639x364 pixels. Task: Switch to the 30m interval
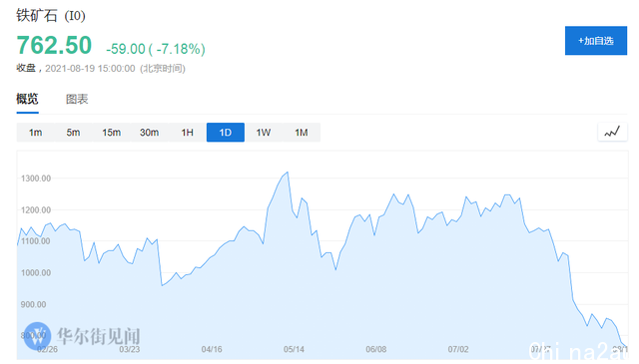[x=149, y=133]
